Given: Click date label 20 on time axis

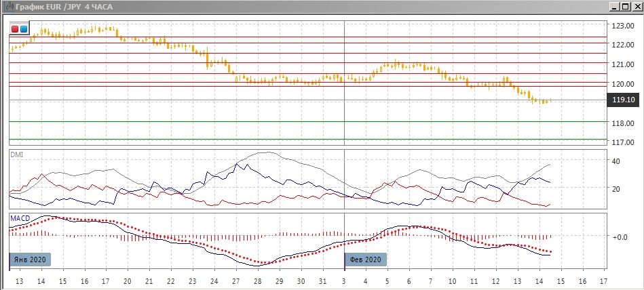Looking at the screenshot, I should 128,281.
